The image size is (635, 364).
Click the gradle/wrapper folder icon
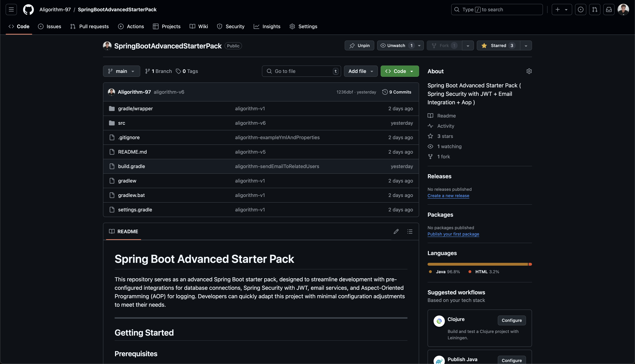(x=112, y=109)
